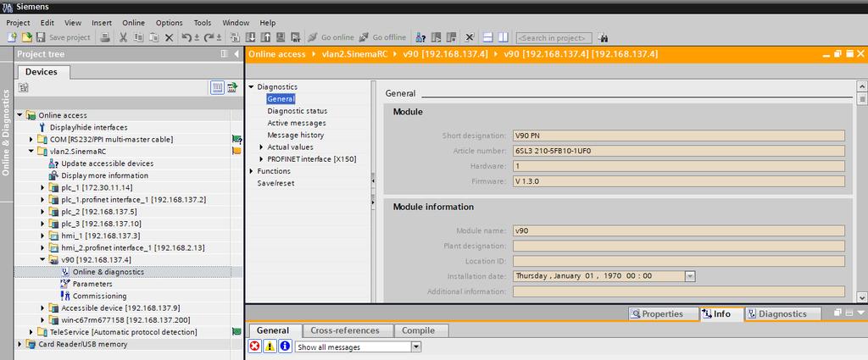Click the Stop CPU toolbar icon
The height and width of the screenshot is (360, 868).
click(x=451, y=37)
